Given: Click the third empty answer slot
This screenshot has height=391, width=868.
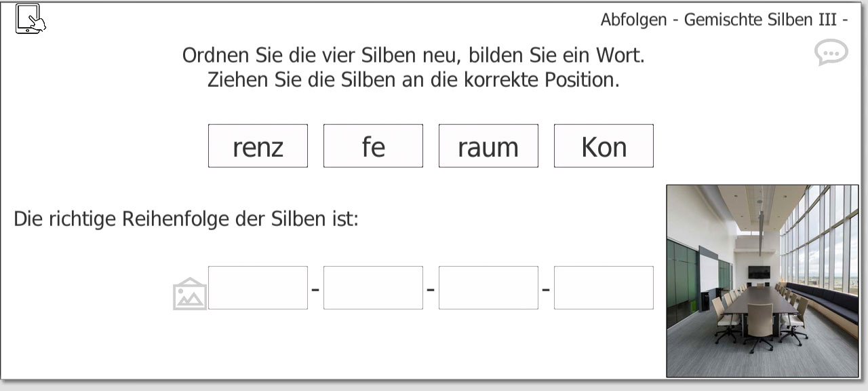Looking at the screenshot, I should coord(488,288).
